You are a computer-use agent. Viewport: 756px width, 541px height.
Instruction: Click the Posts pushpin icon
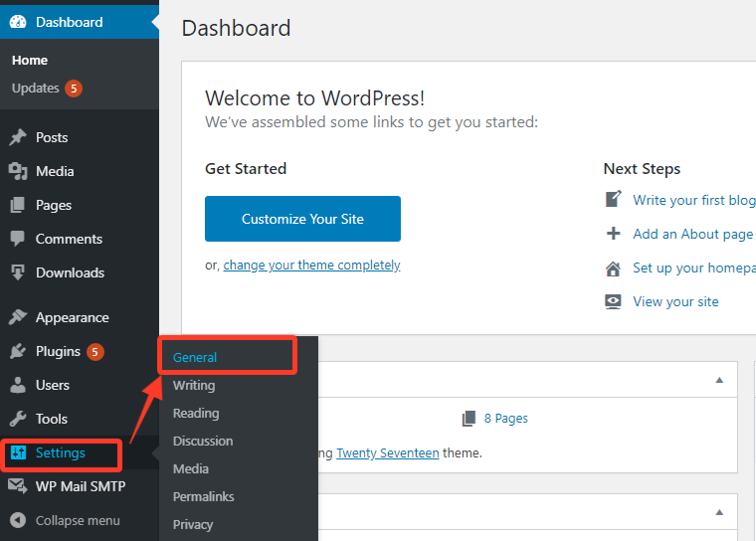tap(18, 137)
